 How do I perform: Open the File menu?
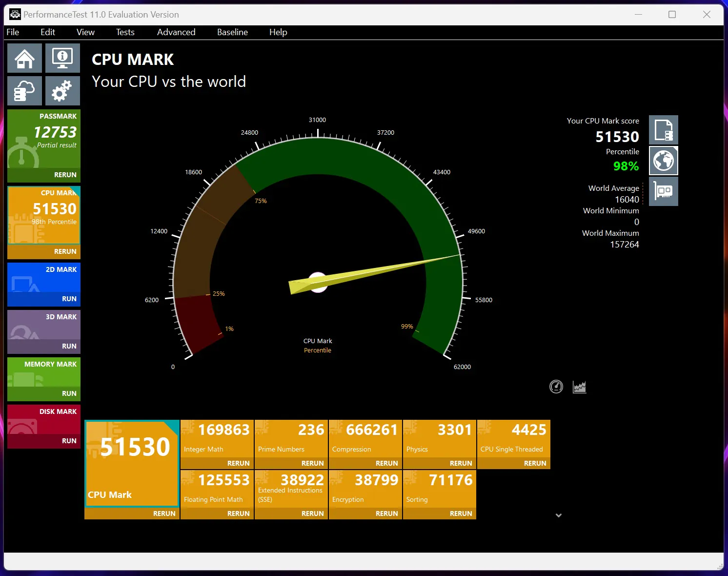click(13, 32)
